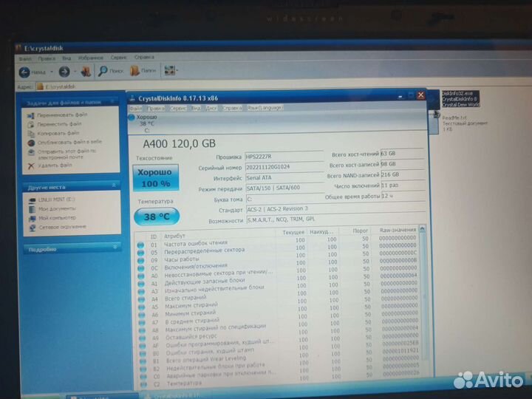Open Файл menu in CrystalDiskInfo

coord(136,108)
